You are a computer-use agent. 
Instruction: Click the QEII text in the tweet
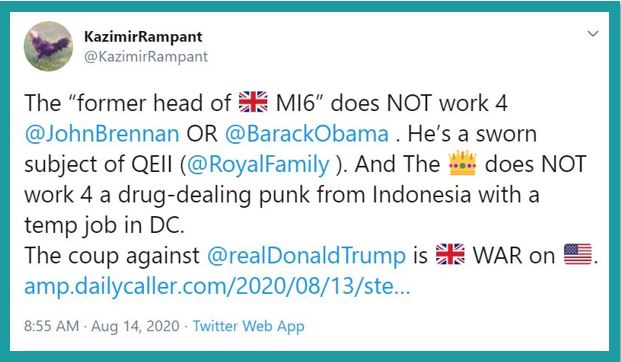pyautogui.click(x=154, y=165)
